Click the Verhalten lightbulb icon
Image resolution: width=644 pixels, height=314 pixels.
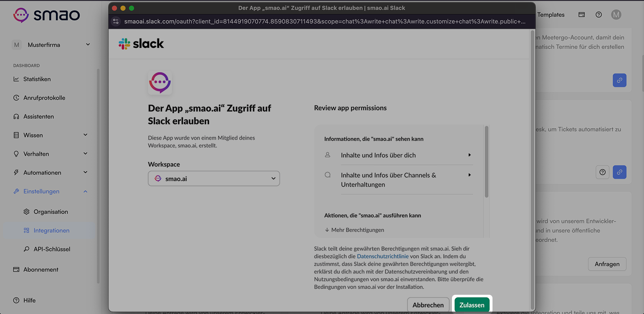(16, 154)
